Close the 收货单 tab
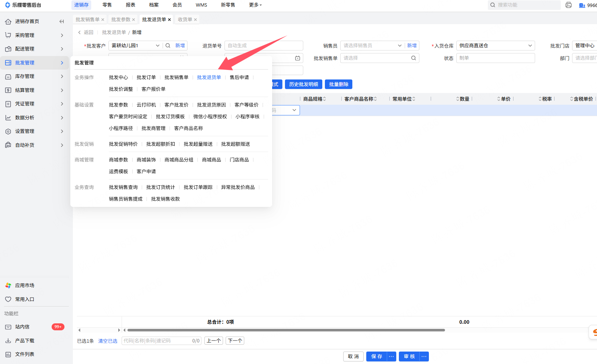This screenshot has height=364, width=597. [195, 20]
